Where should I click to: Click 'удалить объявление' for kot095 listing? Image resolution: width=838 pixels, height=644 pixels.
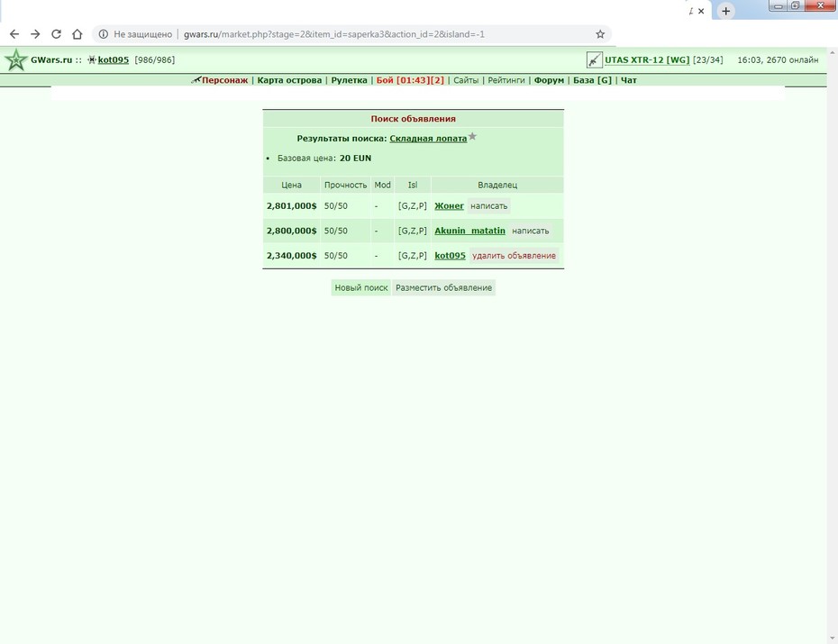click(x=515, y=255)
